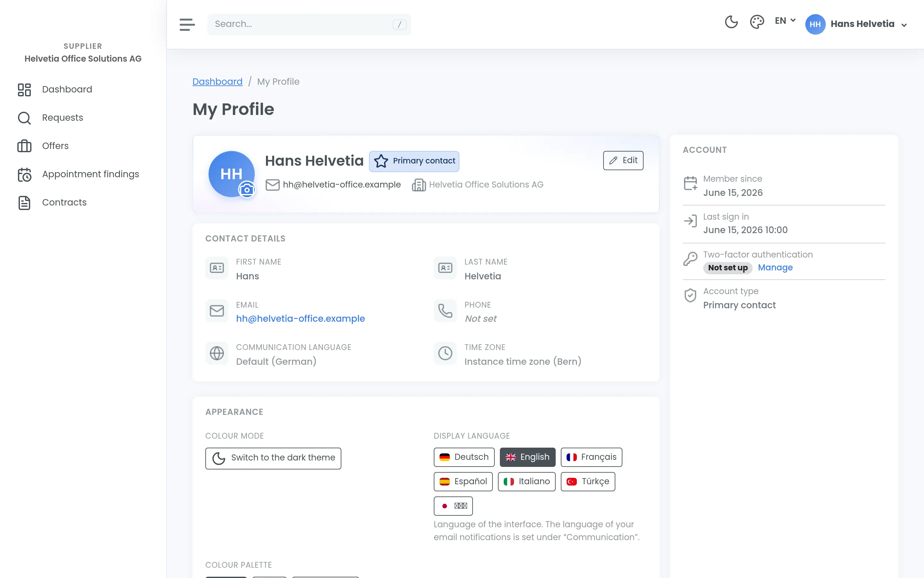Image resolution: width=924 pixels, height=578 pixels.
Task: Click the phone icon in contact details
Action: click(x=445, y=311)
